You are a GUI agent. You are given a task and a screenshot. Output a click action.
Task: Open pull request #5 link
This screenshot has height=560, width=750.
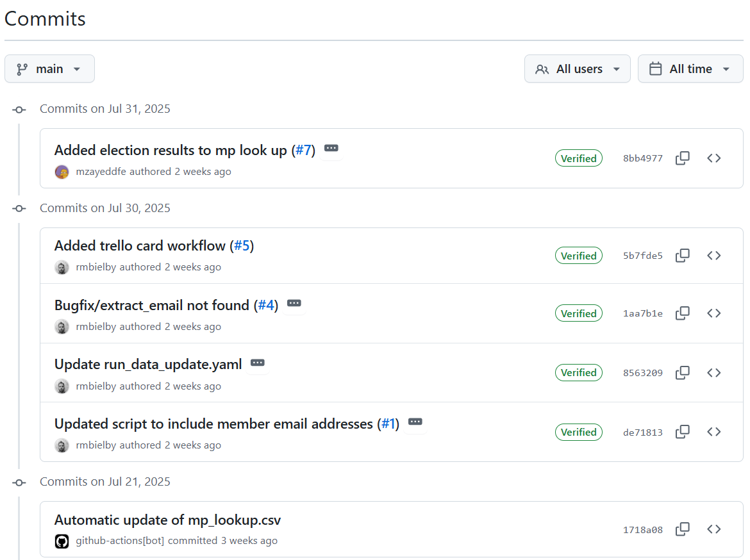tap(242, 246)
